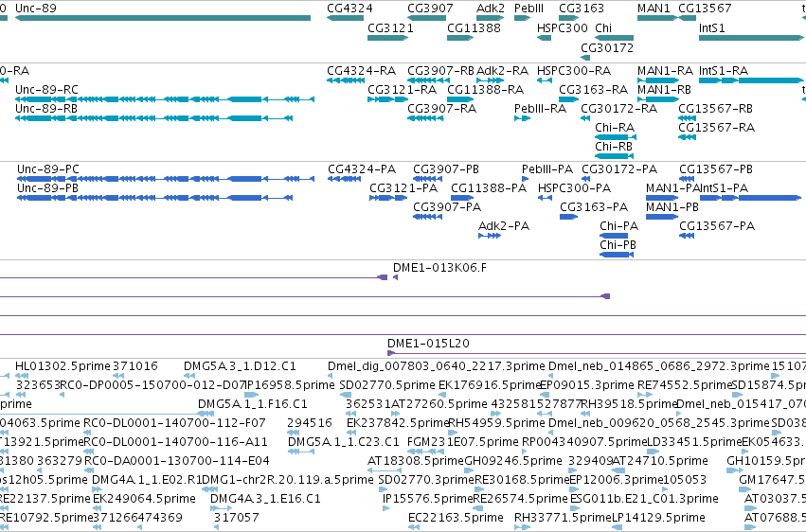Select EST DMG4A.3_1.E16.C1
This screenshot has width=806, height=532.
(266, 498)
